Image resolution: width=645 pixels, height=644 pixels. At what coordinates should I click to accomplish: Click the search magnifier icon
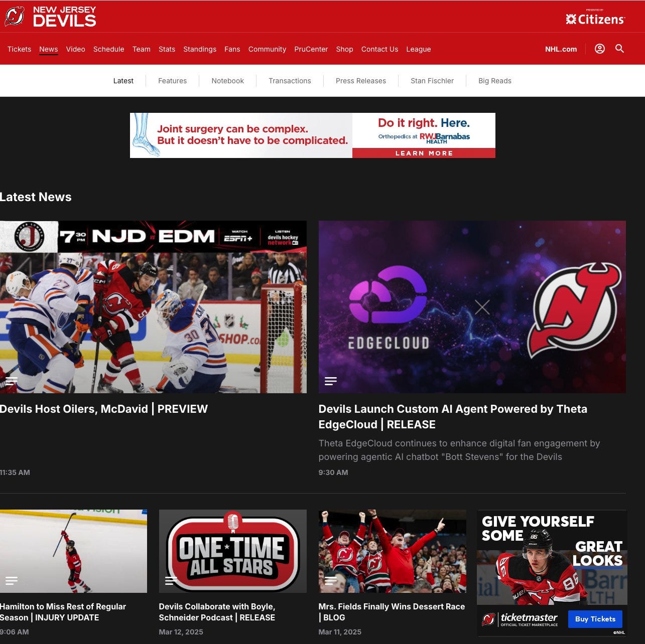coord(620,49)
